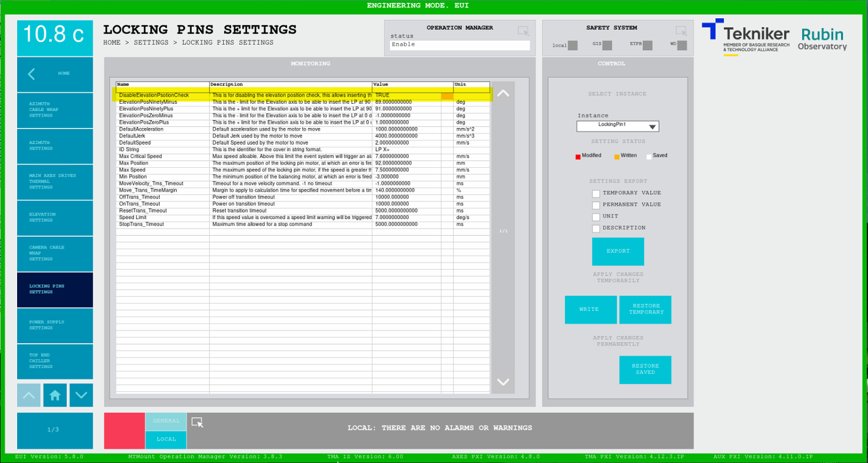Click the Restore Saved button
Image resolution: width=868 pixels, height=463 pixels.
pos(645,370)
